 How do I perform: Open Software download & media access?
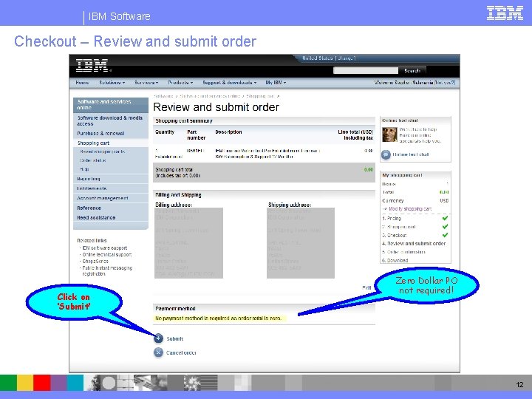pyautogui.click(x=111, y=120)
